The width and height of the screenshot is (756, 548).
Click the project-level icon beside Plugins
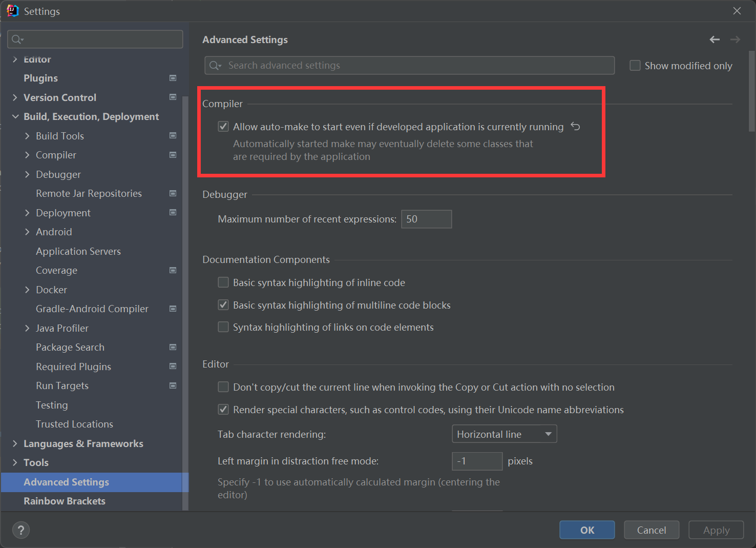point(173,78)
